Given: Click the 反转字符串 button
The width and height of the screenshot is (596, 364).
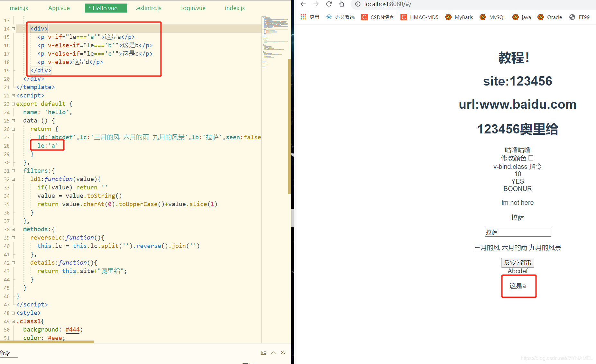Looking at the screenshot, I should coord(518,263).
